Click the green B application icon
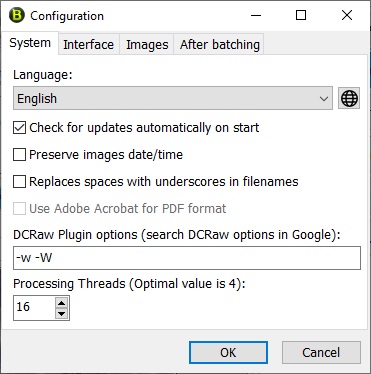Screen dimensions: 371x374 [17, 15]
